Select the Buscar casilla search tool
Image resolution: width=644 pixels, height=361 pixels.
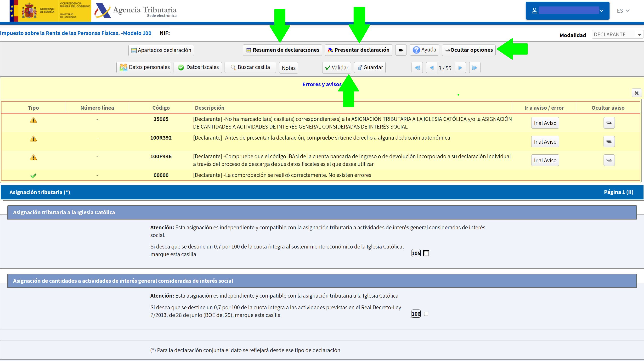click(x=250, y=67)
